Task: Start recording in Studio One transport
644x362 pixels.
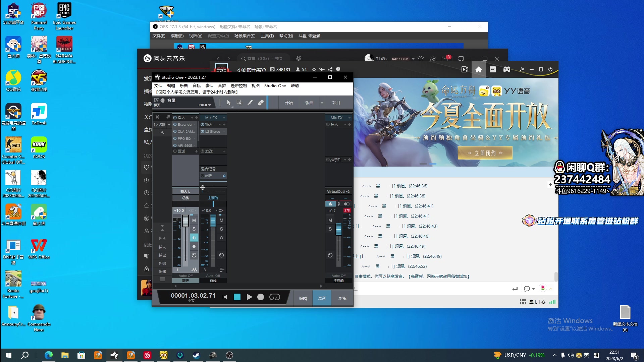Action: (261, 297)
